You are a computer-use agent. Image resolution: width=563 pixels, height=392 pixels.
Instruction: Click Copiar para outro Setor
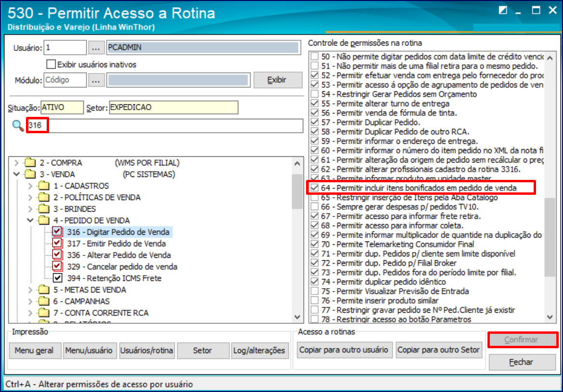pyautogui.click(x=439, y=350)
